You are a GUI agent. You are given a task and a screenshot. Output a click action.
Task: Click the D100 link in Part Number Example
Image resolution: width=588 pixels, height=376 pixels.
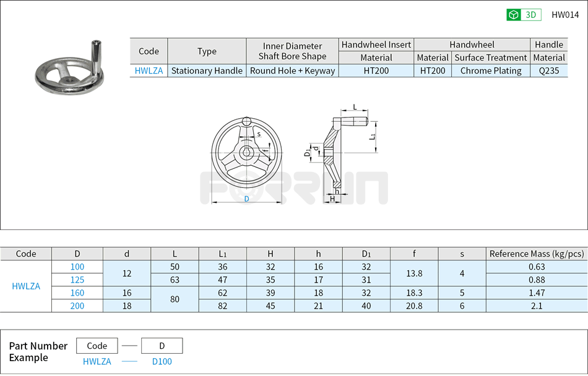tap(162, 361)
